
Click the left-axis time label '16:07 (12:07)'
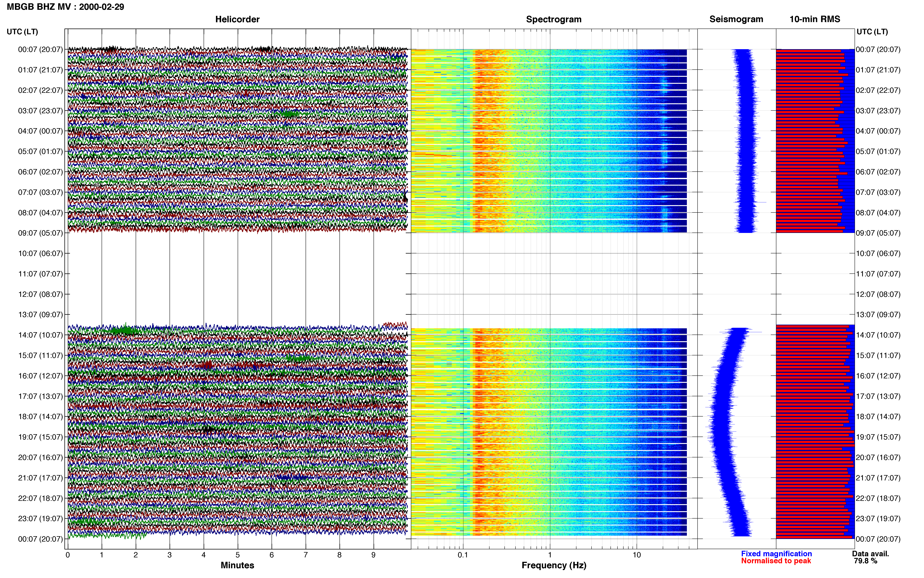(x=41, y=376)
